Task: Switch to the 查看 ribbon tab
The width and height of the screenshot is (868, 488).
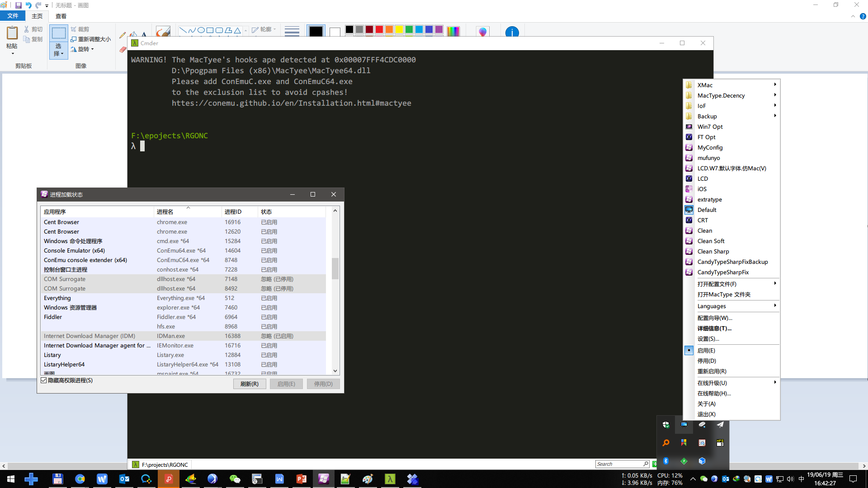Action: pos(61,16)
